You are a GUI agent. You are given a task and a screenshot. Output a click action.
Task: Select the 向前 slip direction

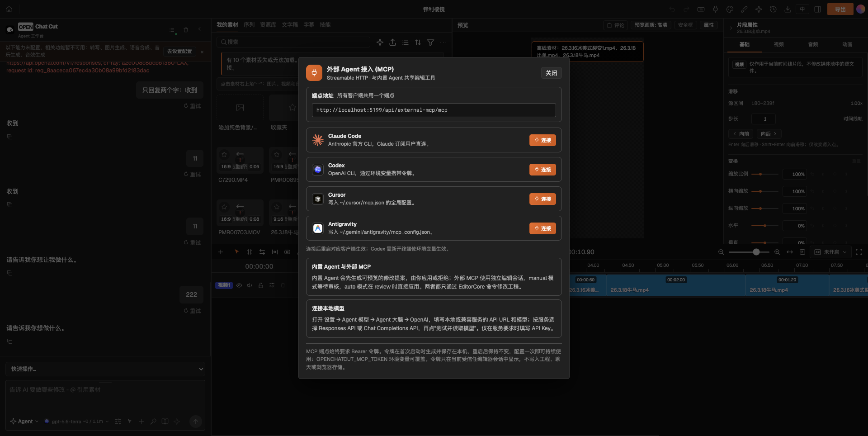pos(741,134)
